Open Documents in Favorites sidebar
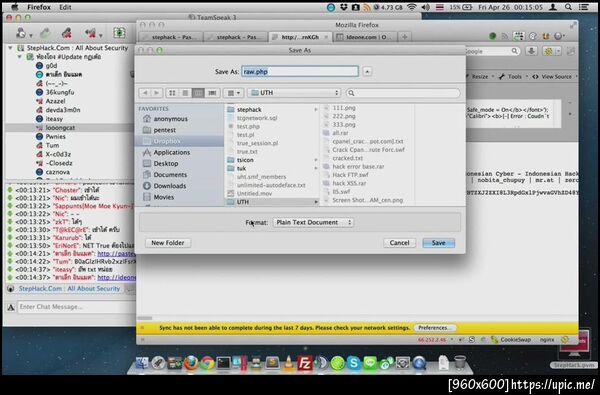Image resolution: width=600 pixels, height=395 pixels. coord(170,175)
